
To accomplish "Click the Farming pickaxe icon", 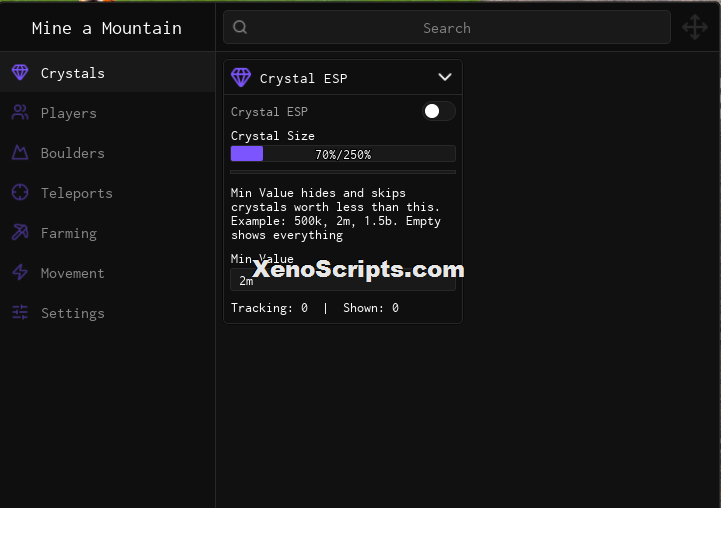I will [x=20, y=233].
